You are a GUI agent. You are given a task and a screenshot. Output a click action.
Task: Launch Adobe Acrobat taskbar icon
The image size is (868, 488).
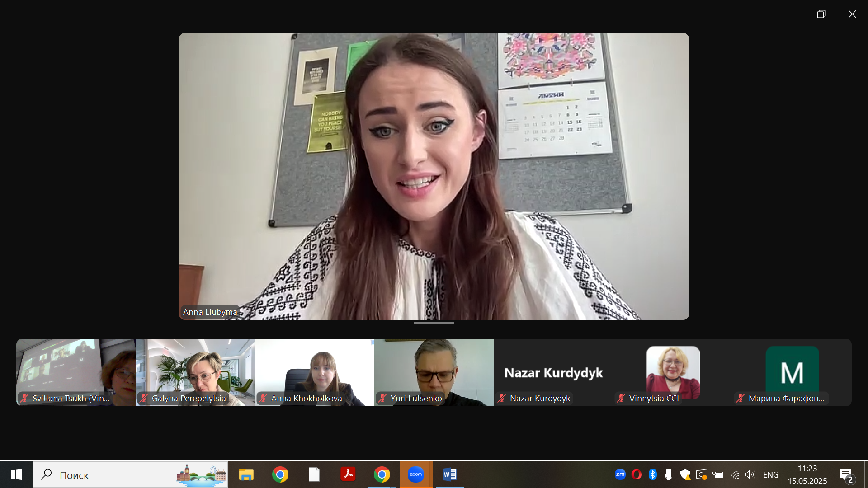point(348,474)
